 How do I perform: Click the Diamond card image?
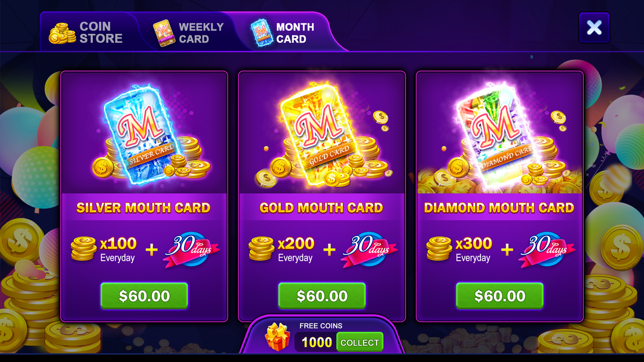[x=497, y=135]
